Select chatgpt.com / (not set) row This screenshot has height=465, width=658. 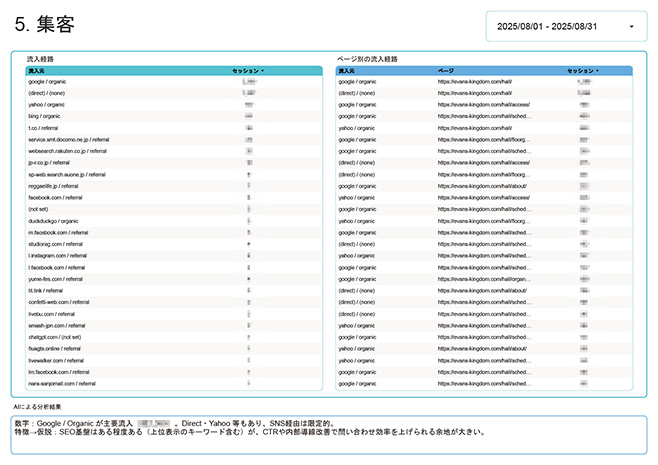click(56, 337)
